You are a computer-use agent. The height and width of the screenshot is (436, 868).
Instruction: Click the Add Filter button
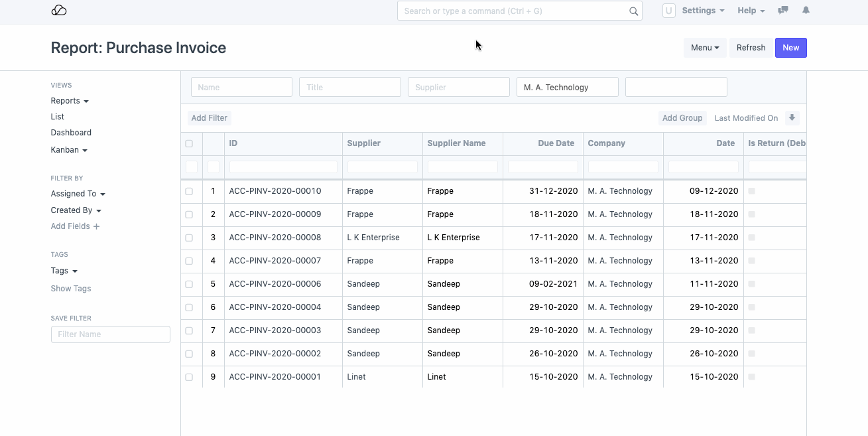tap(209, 118)
